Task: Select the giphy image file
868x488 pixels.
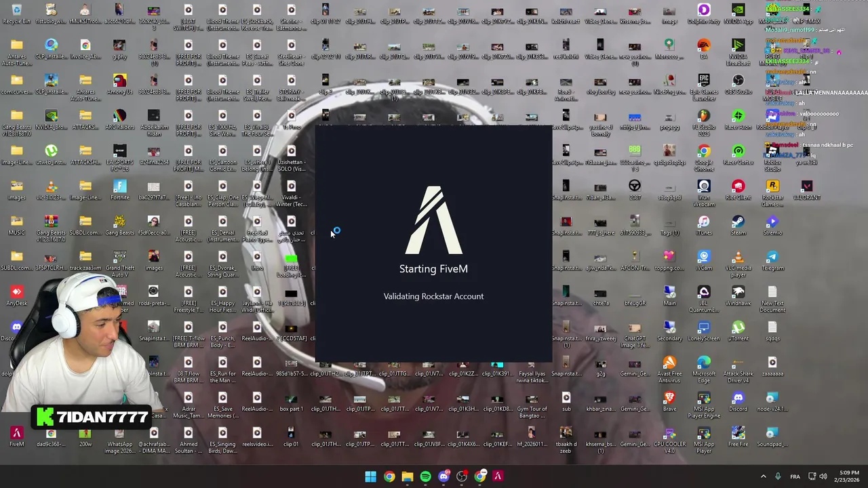Action: click(119, 49)
